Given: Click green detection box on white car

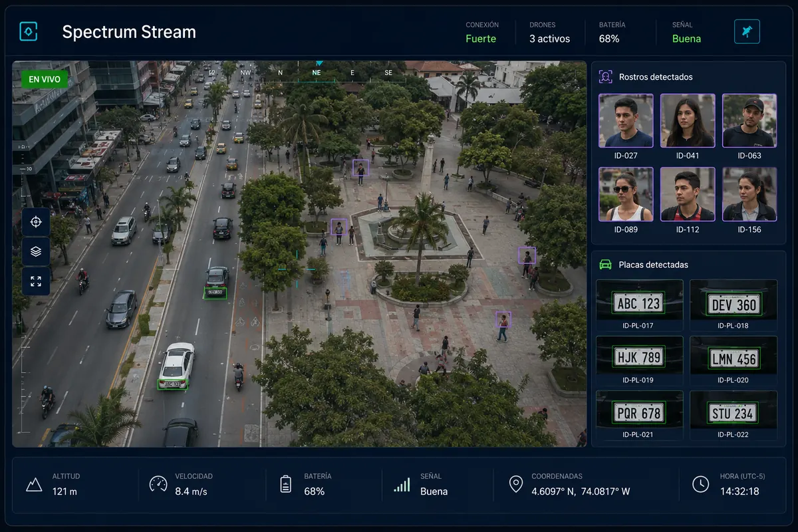Looking at the screenshot, I should pos(173,384).
